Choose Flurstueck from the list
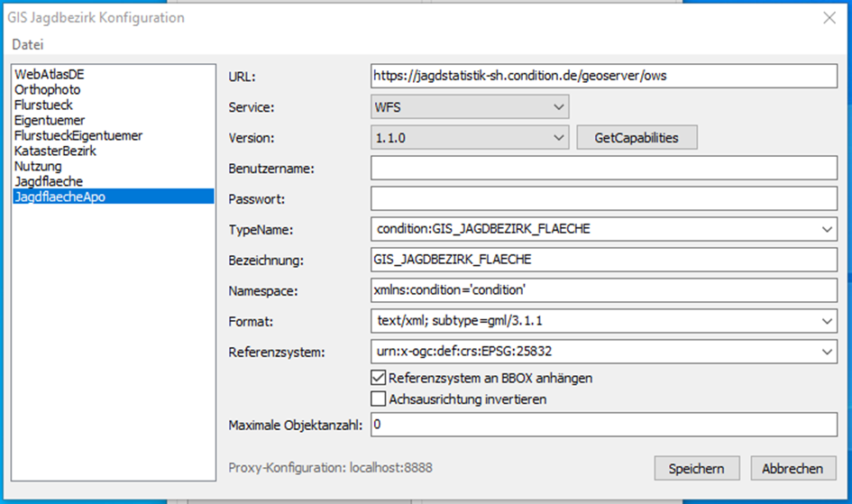 (45, 105)
